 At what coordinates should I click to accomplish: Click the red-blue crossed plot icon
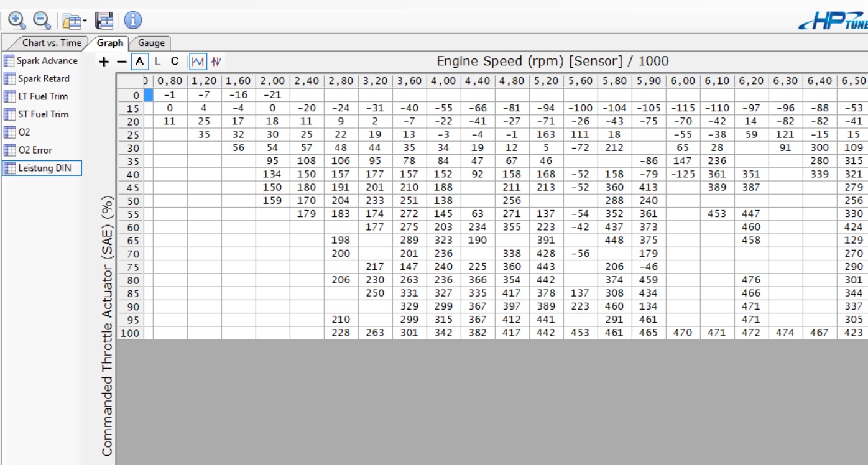coord(216,62)
